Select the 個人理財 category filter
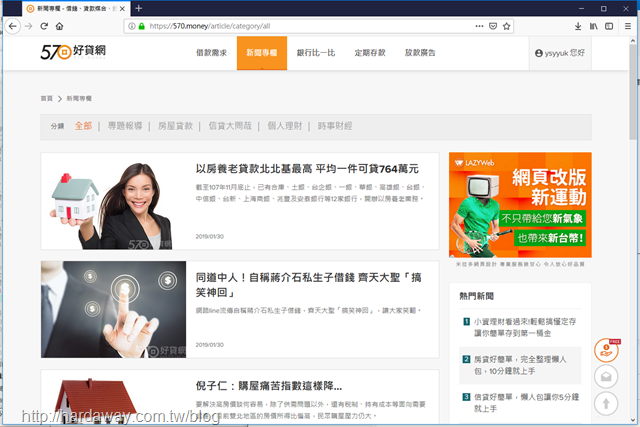Screen dimensions: 640x427 284,126
